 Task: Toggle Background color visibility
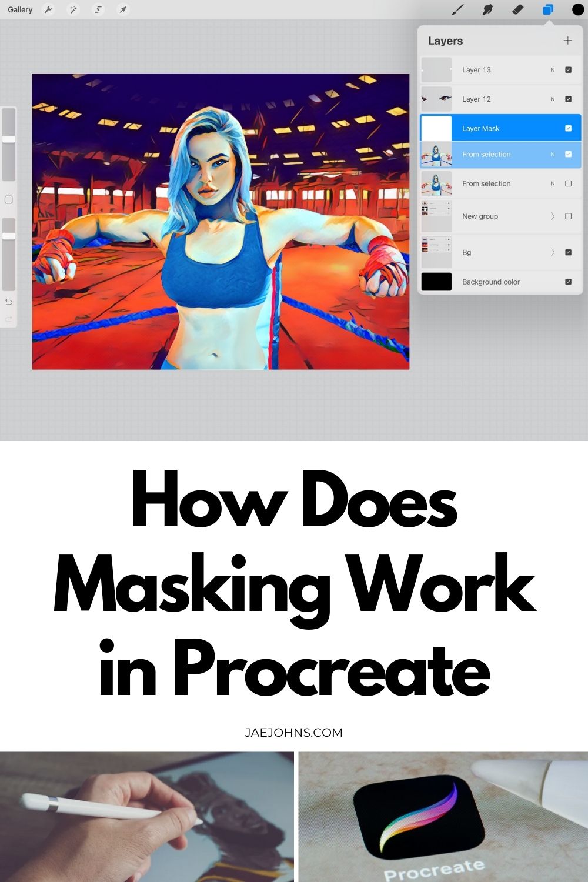pos(568,282)
